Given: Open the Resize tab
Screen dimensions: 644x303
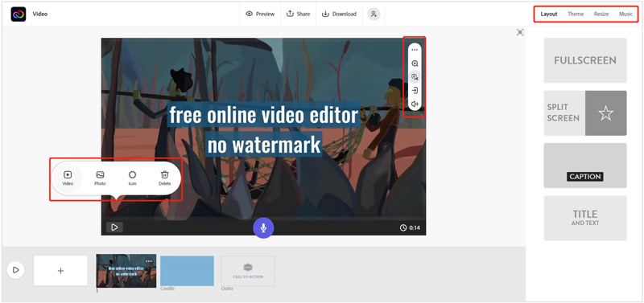Looking at the screenshot, I should point(601,14).
